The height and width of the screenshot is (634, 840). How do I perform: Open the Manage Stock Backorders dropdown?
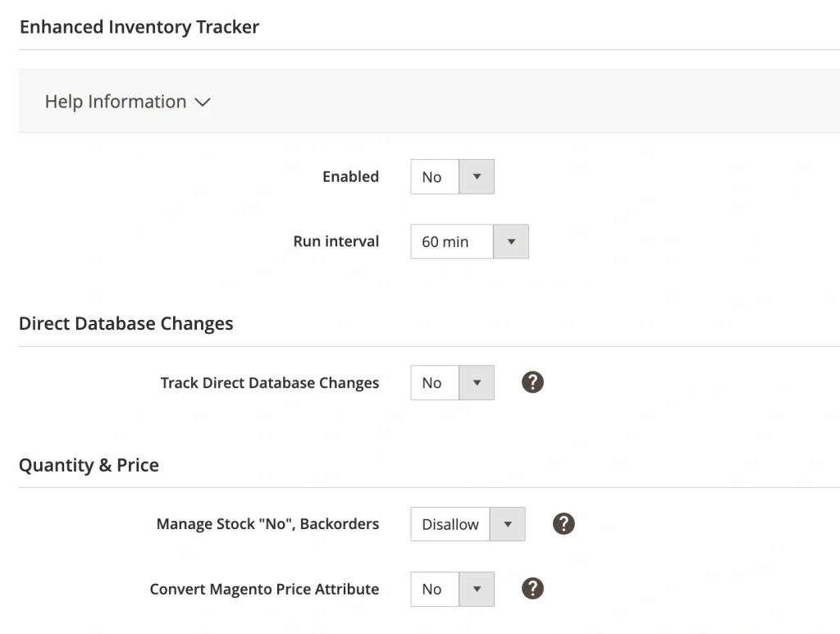pos(450,523)
